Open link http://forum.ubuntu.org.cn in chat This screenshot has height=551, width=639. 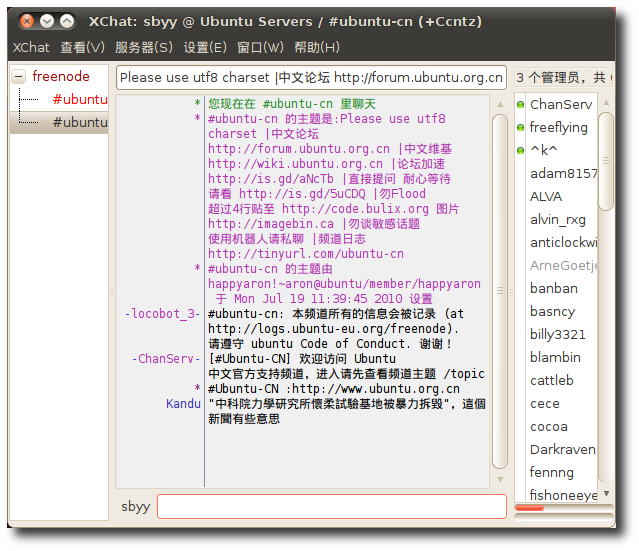pos(299,149)
